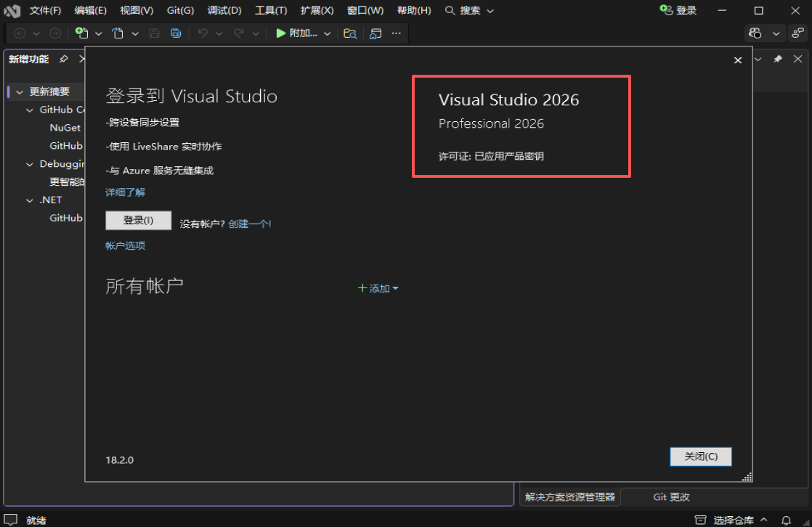The width and height of the screenshot is (812, 527).
Task: Click the redo arrow icon
Action: click(239, 33)
